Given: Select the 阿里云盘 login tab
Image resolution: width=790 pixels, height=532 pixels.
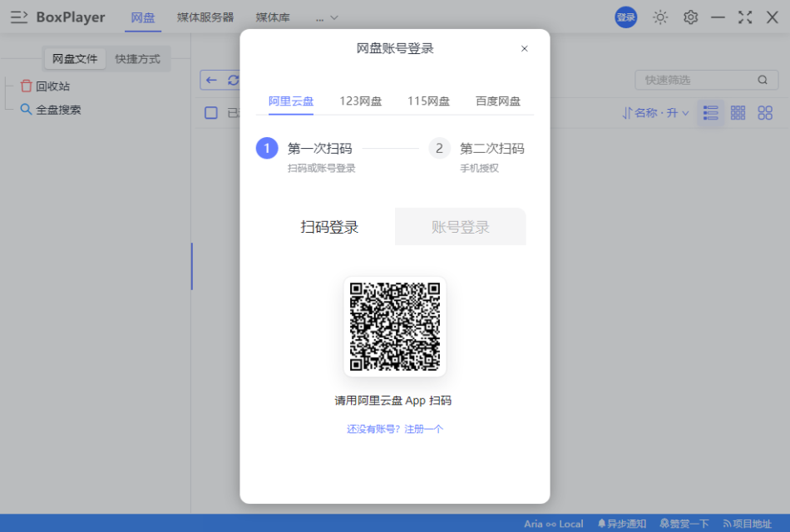Looking at the screenshot, I should click(x=291, y=101).
